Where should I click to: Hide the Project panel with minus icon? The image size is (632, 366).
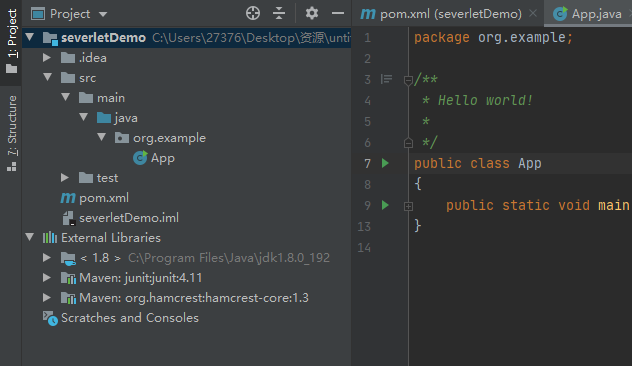click(x=338, y=13)
